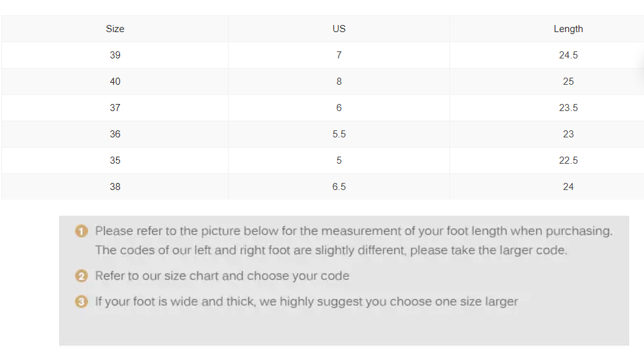Click the wide and thick foot suggestion text

[306, 301]
